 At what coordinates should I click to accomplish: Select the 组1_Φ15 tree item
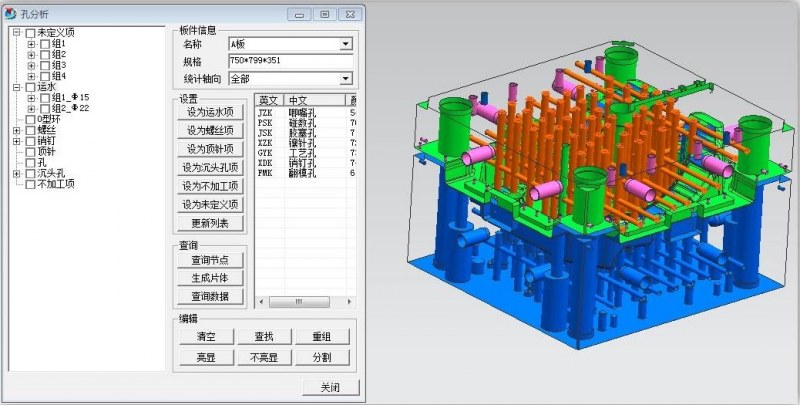point(70,98)
